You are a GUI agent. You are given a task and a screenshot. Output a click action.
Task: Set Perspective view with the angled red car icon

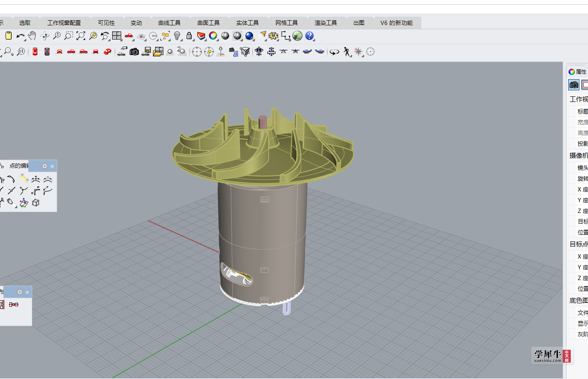click(x=107, y=52)
